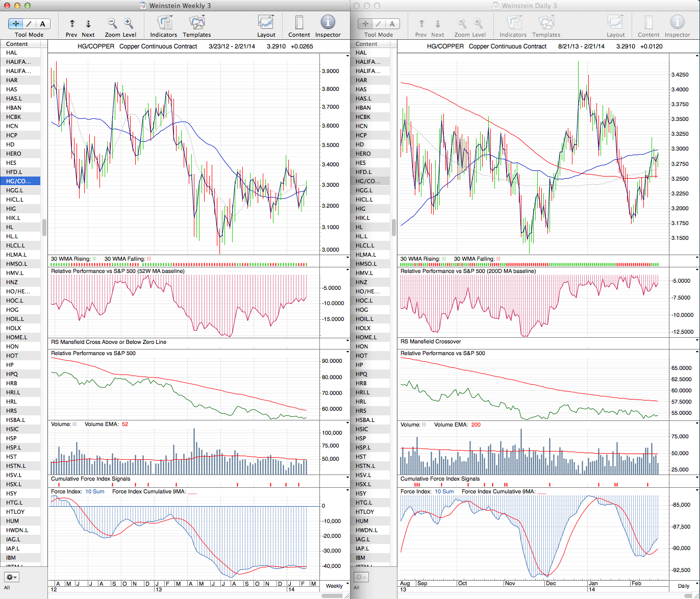This screenshot has width=700, height=599.
Task: Go to Next symbol in Weekly window
Action: pos(88,24)
